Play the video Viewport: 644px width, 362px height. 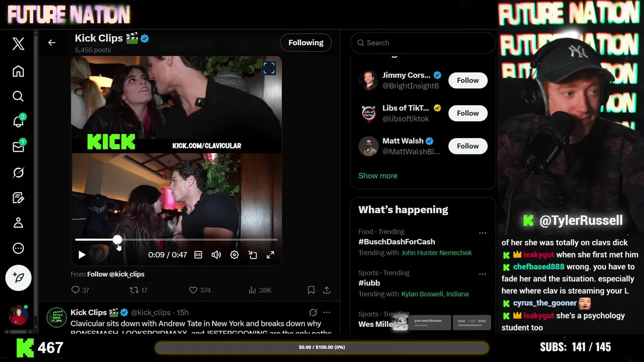(x=82, y=255)
